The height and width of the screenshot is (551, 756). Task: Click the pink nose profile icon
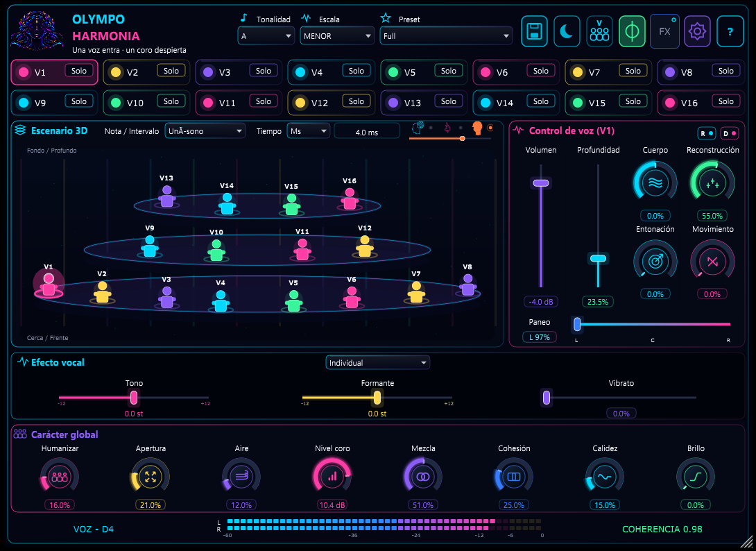[x=447, y=128]
